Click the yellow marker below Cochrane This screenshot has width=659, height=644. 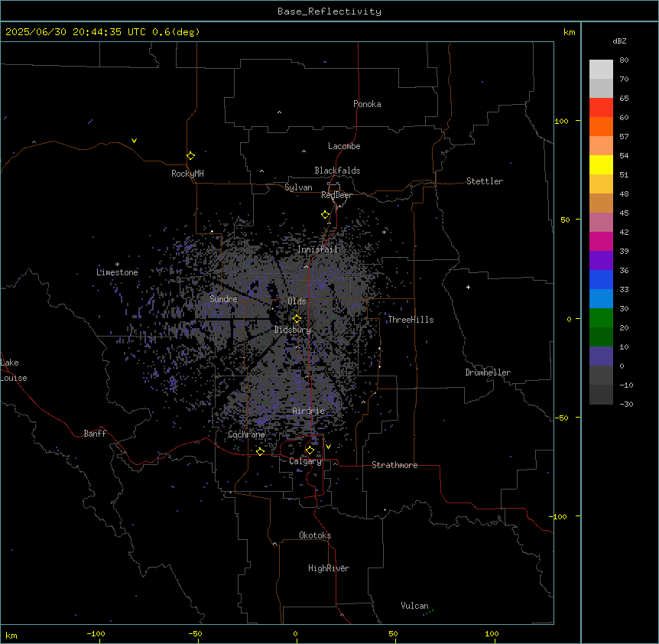260,451
